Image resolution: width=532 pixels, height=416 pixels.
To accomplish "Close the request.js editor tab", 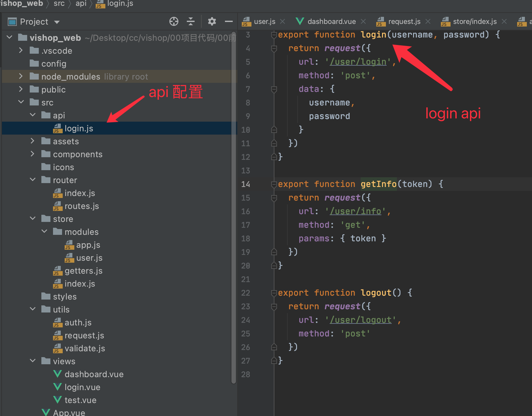I will [x=428, y=21].
